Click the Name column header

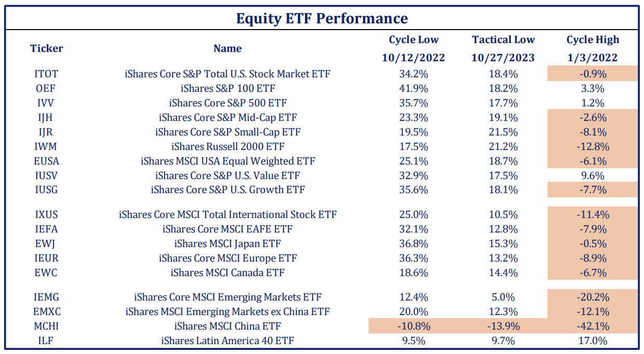pos(227,48)
